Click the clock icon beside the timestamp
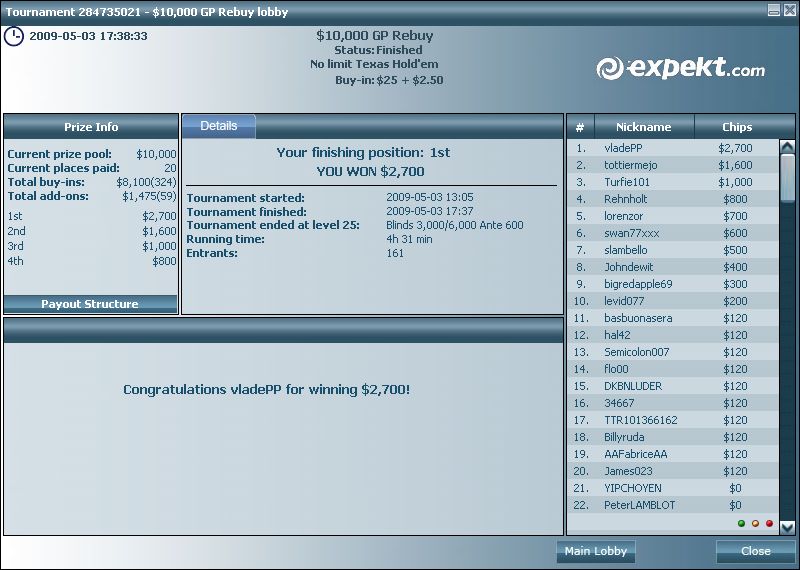This screenshot has height=570, width=800. click(14, 36)
